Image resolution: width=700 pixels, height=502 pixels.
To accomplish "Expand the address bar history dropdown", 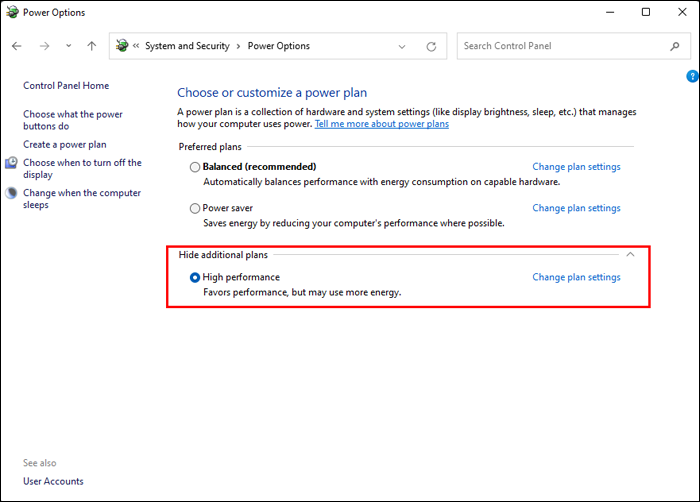I will pyautogui.click(x=402, y=46).
